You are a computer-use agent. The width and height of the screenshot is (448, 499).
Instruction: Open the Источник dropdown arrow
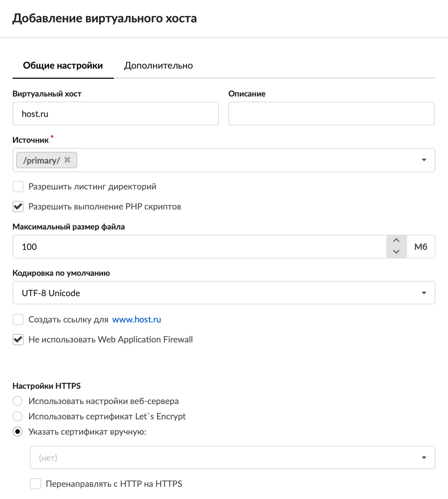424,160
